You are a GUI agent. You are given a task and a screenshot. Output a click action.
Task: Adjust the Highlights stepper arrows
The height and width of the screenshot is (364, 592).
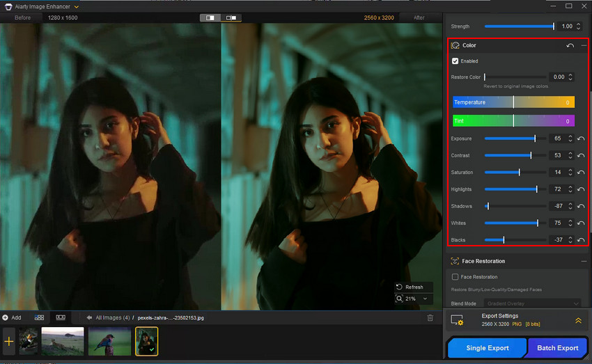(x=570, y=189)
